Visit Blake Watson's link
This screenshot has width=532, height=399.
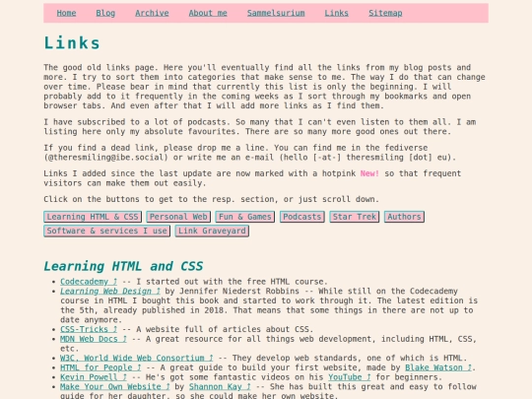[438, 367]
